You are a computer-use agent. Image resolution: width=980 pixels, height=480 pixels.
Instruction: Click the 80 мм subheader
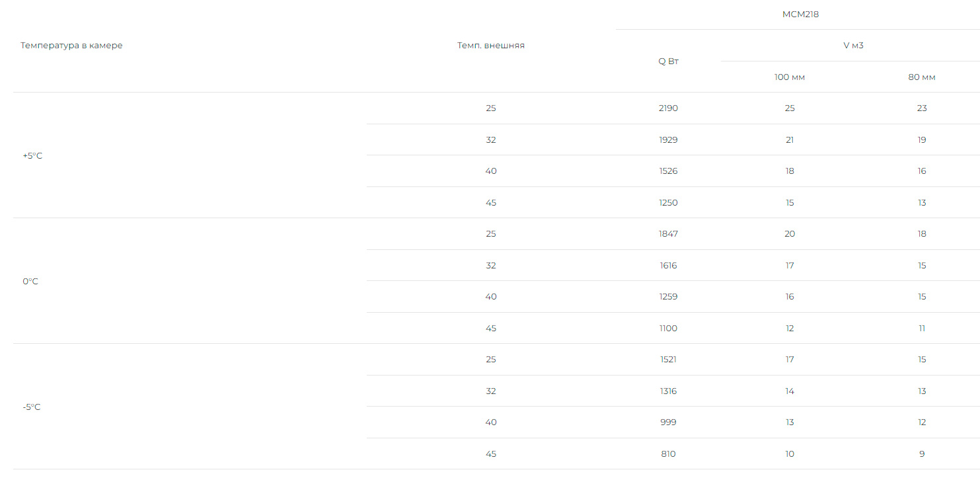coord(922,77)
